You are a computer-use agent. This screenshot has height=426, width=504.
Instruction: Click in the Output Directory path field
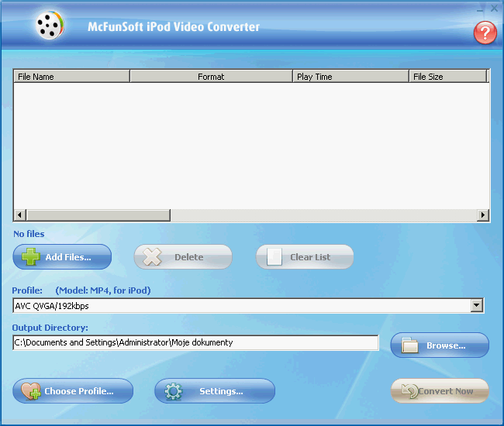[x=195, y=342]
